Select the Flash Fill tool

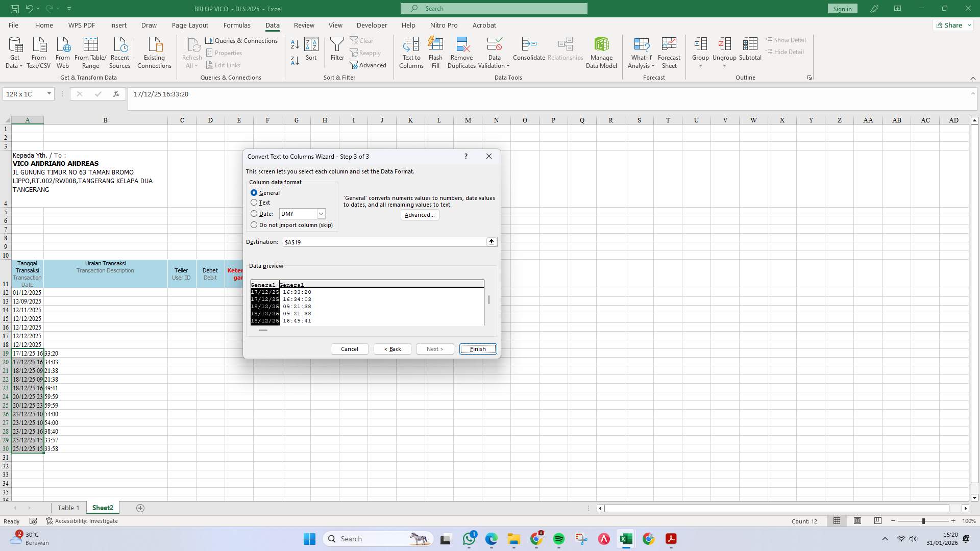point(435,51)
